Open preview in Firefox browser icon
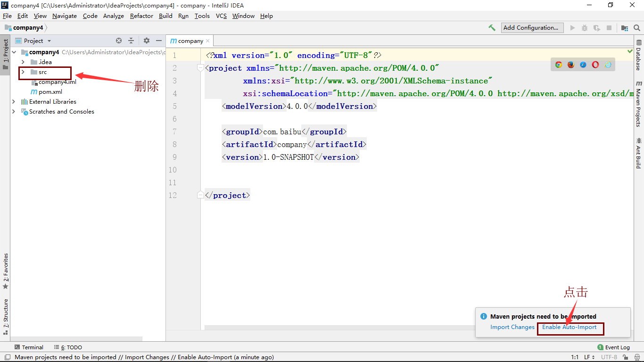Screen dimensions: 644x362 [571, 65]
